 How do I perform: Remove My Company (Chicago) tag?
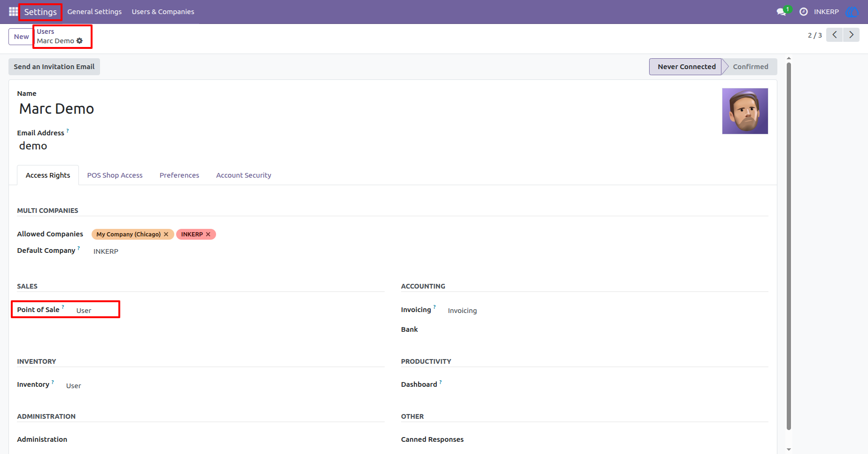(166, 234)
